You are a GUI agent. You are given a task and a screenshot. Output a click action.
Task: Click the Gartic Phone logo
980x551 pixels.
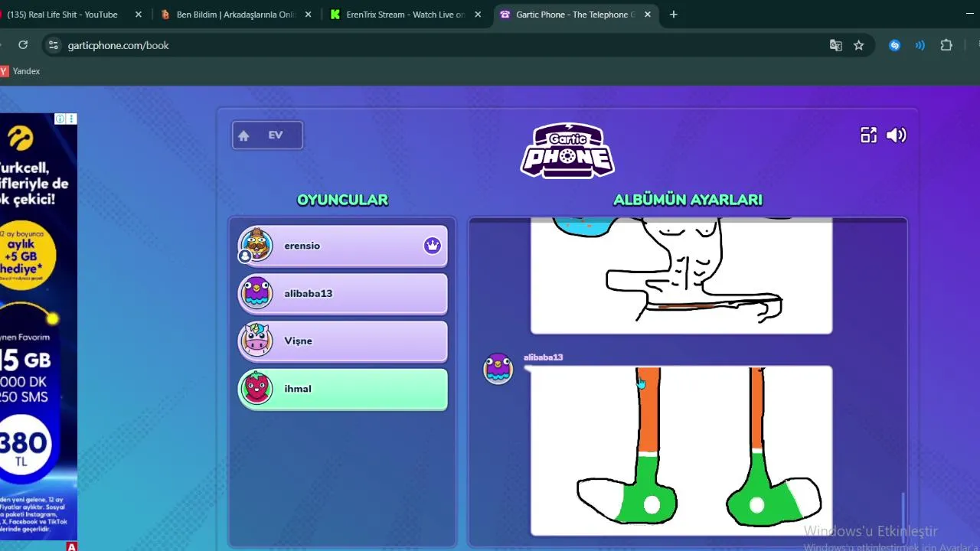[567, 151]
